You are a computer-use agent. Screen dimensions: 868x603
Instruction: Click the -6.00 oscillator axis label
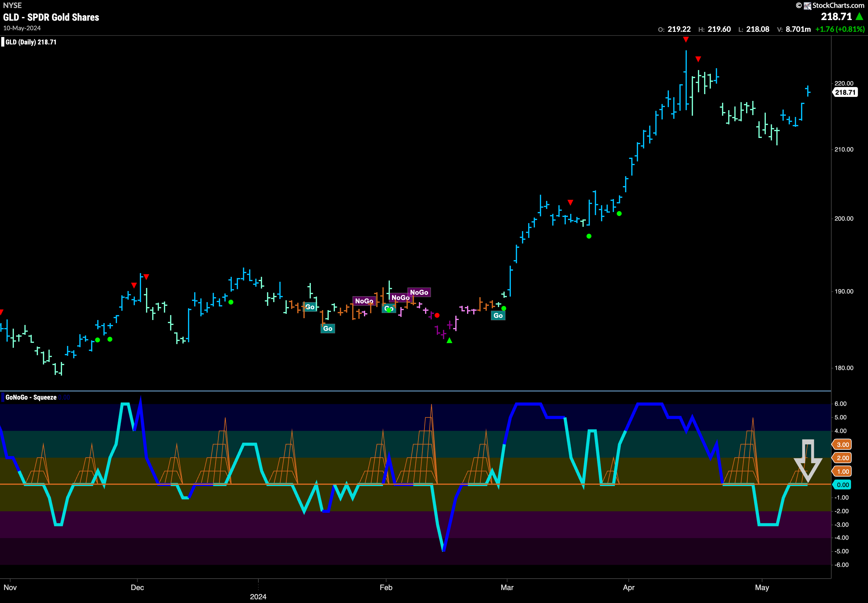[841, 564]
